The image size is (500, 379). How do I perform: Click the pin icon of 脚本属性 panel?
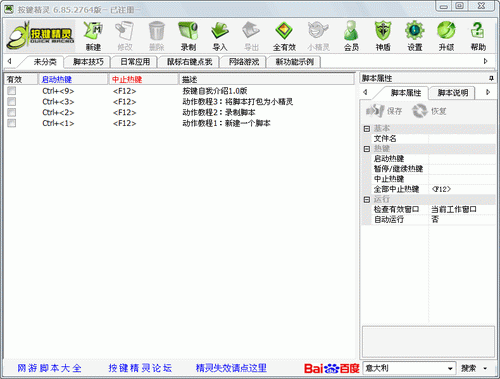491,78
